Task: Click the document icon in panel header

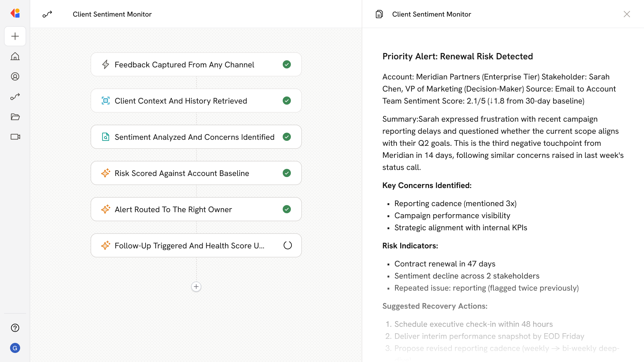Action: 379,14
